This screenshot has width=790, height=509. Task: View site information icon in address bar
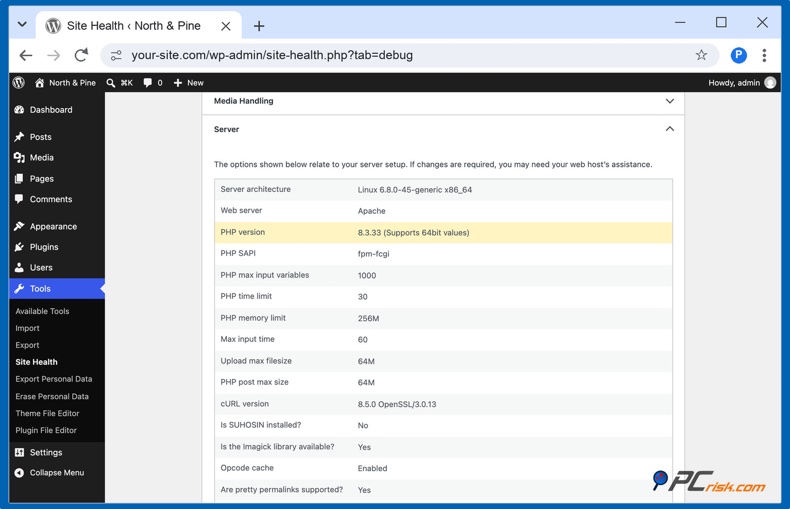(x=116, y=55)
